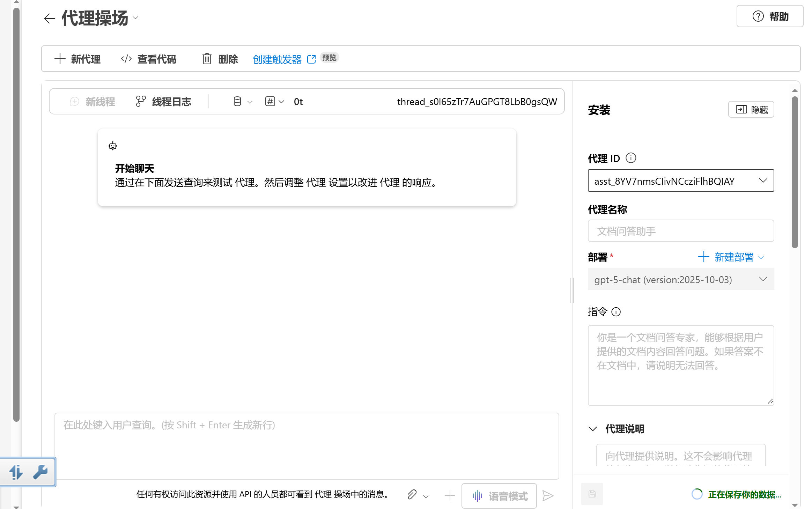The width and height of the screenshot is (812, 509).
Task: Open the 创建触发器 link
Action: click(x=277, y=59)
